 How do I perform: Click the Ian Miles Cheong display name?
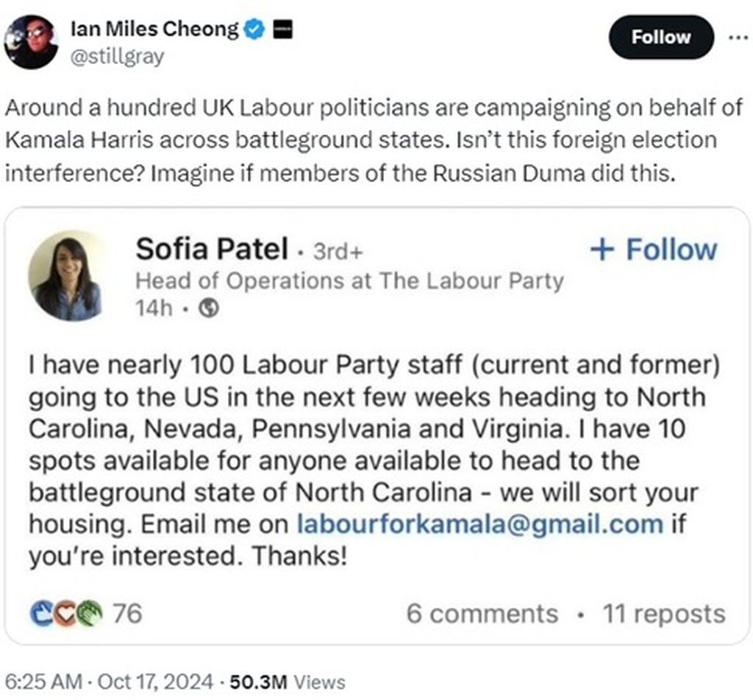pyautogui.click(x=154, y=30)
